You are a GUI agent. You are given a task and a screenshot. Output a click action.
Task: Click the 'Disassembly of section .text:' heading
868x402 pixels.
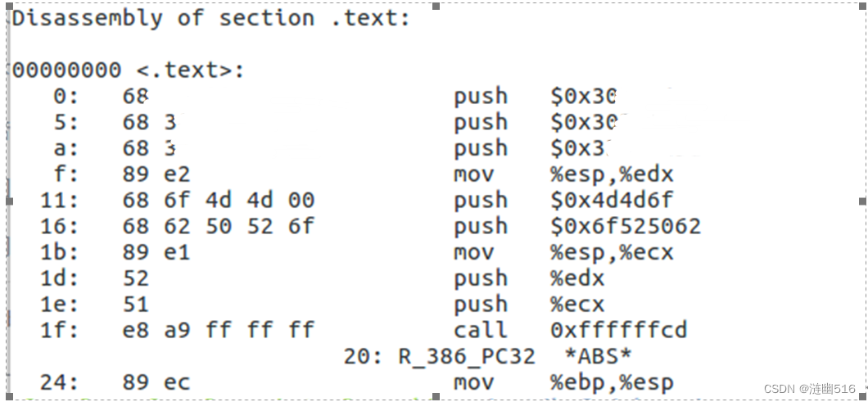click(x=211, y=18)
